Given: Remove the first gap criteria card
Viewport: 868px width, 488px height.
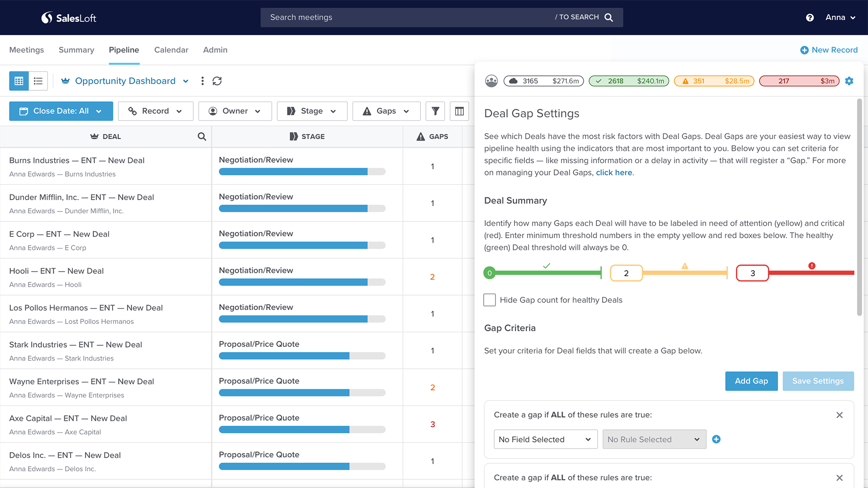Looking at the screenshot, I should 840,415.
